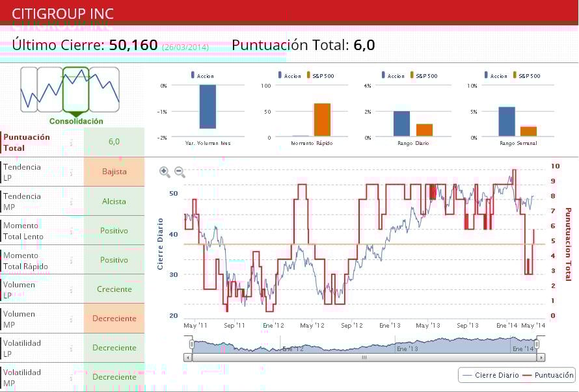Screen dimensions: 579x392
Task: Click the orange S&P bar in Rango Semanal
Action: tap(528, 131)
